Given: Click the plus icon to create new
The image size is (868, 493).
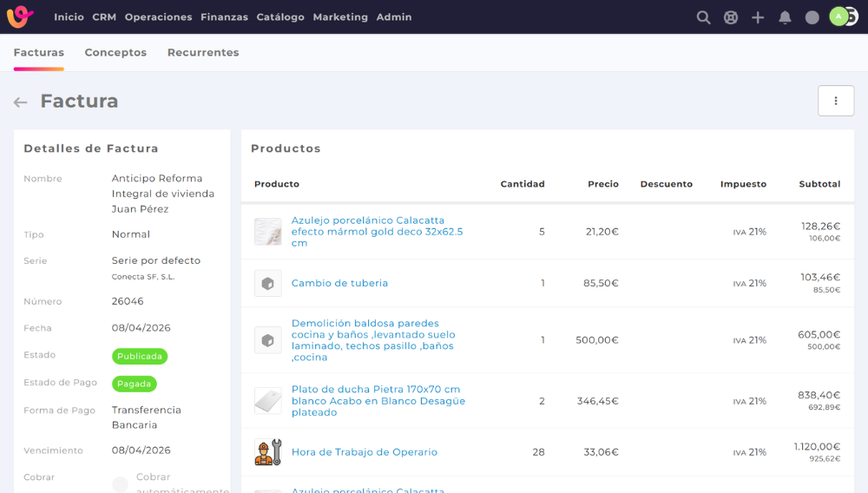Looking at the screenshot, I should point(758,17).
